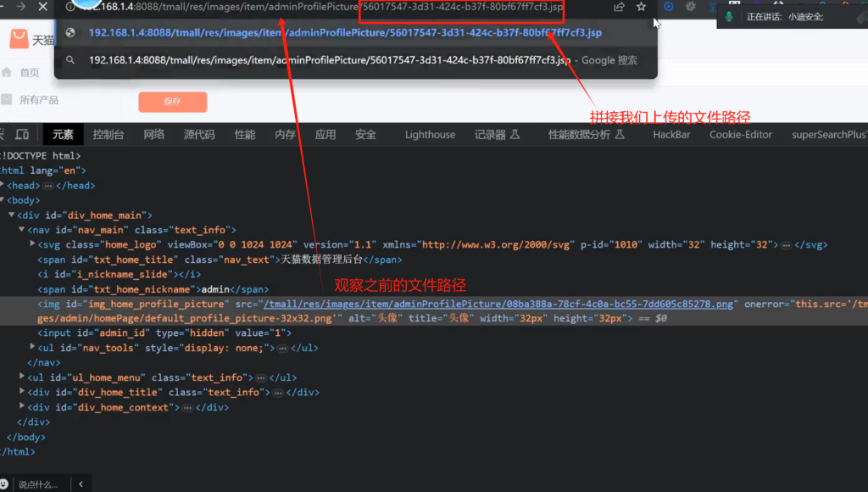This screenshot has height=492, width=868.
Task: Switch to the 控制台 tab
Action: (108, 135)
